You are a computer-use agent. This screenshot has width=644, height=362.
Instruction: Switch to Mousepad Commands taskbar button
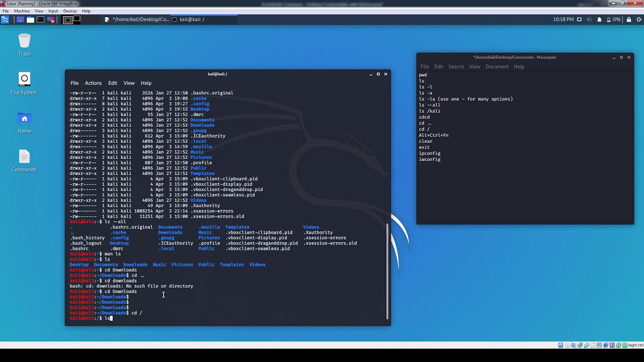click(137, 20)
